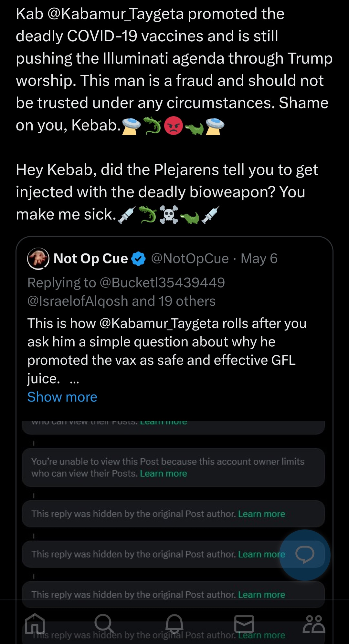Tap Not Op Cue's verified badge
This screenshot has height=644, width=349.
tap(139, 259)
